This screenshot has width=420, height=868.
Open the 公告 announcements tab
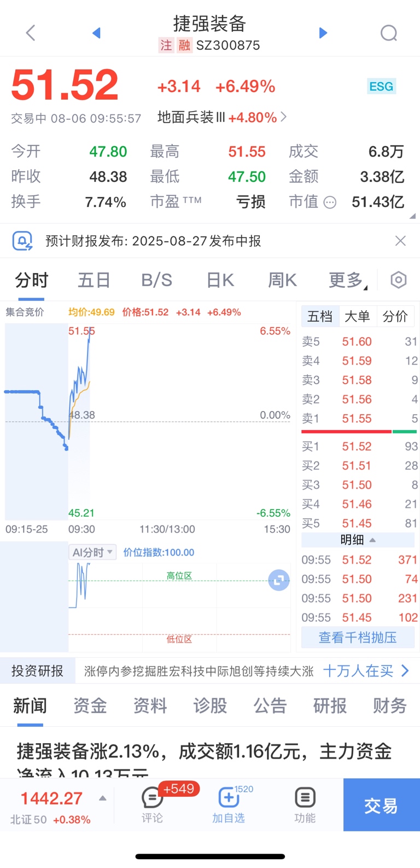270,705
